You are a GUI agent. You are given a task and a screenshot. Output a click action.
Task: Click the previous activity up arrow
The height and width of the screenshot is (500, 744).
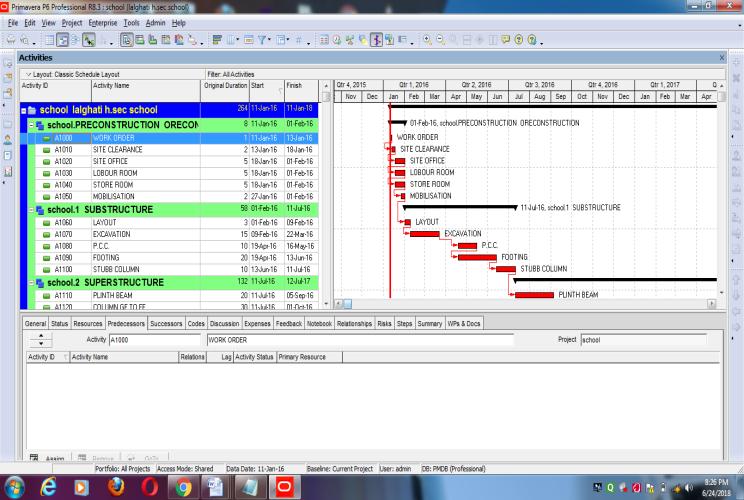click(41, 336)
